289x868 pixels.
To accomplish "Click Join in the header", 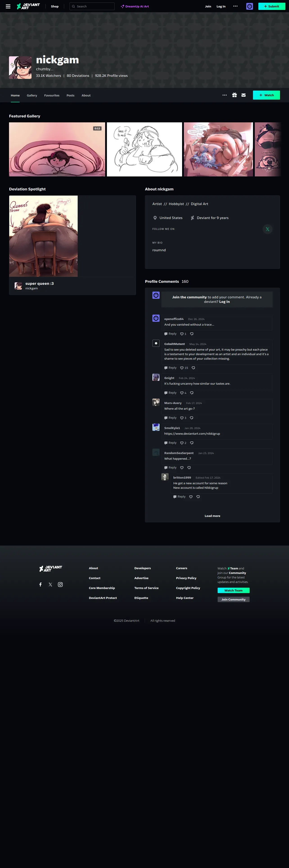I will [208, 6].
